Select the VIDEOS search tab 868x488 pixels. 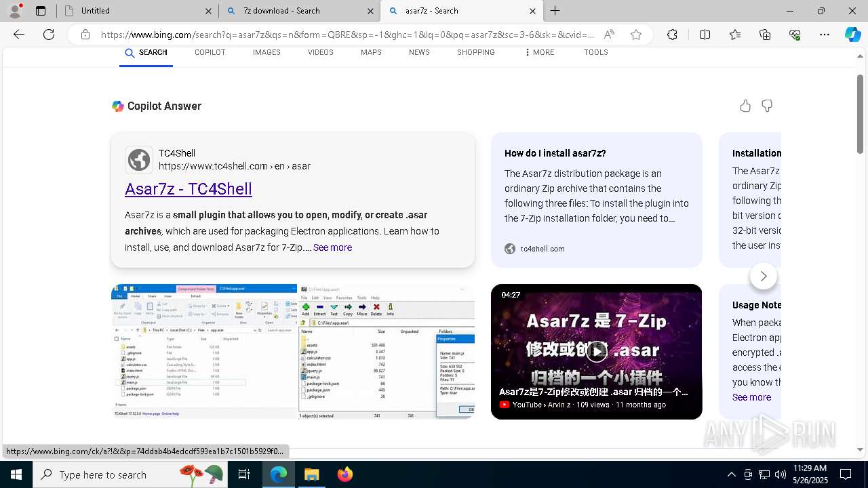click(x=321, y=52)
